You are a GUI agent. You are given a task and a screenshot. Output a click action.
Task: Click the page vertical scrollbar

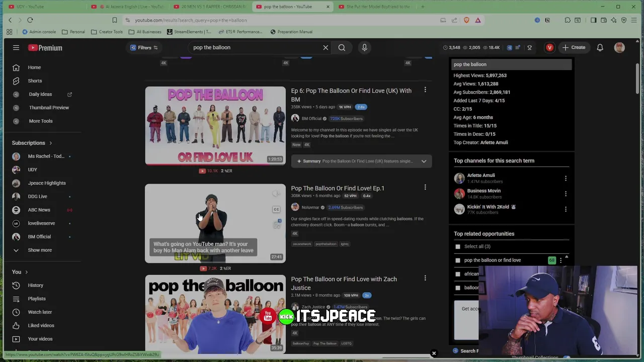tap(637, 78)
